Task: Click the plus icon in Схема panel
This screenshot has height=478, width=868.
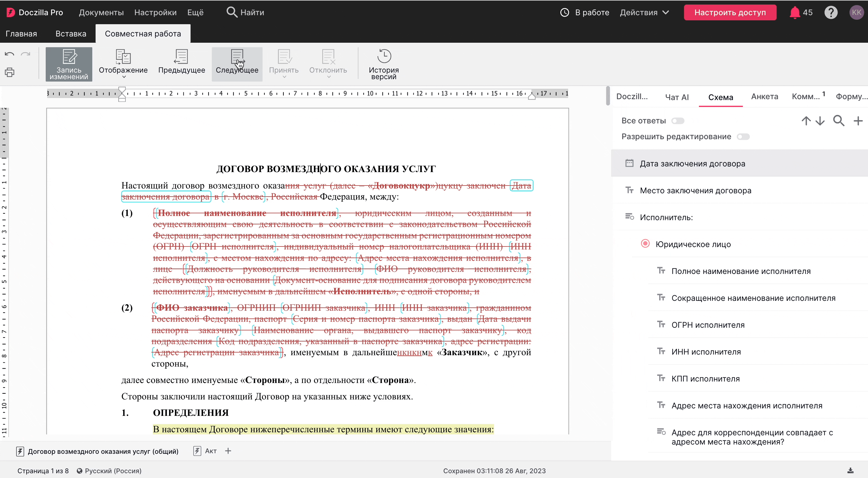Action: [858, 121]
